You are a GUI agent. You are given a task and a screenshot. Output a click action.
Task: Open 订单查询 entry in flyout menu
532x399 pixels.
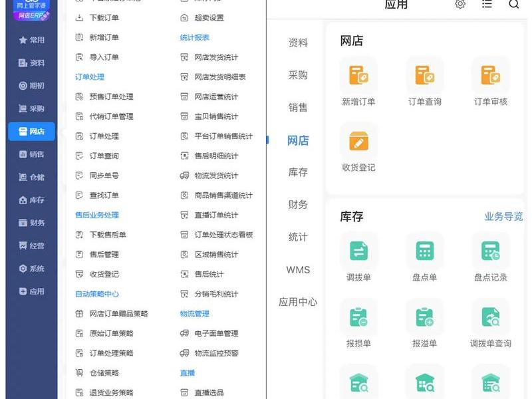pos(97,156)
